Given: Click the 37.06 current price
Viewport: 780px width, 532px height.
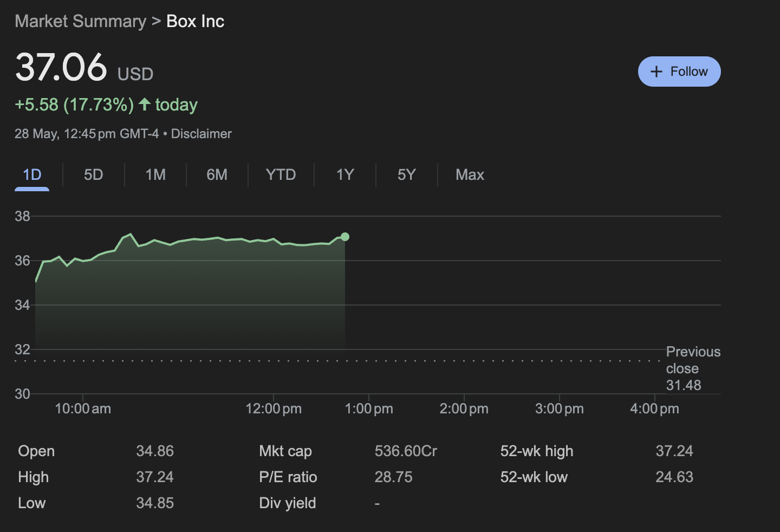Looking at the screenshot, I should [61, 67].
